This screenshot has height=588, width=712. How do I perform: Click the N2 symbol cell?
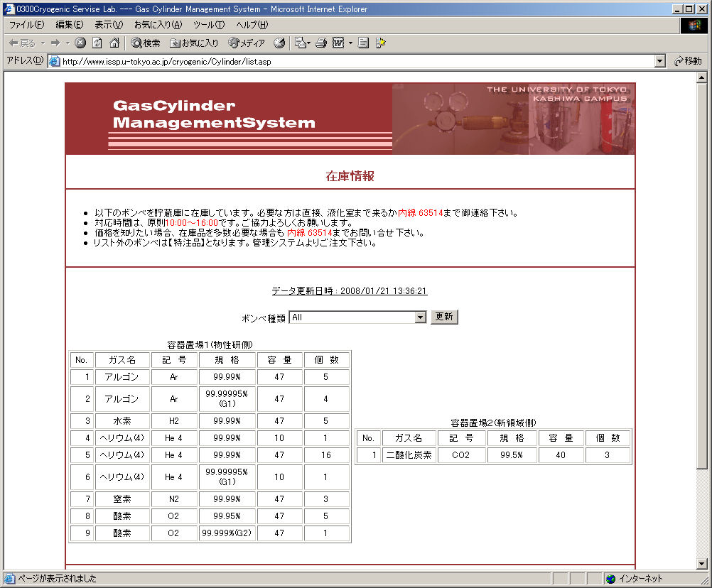click(174, 499)
